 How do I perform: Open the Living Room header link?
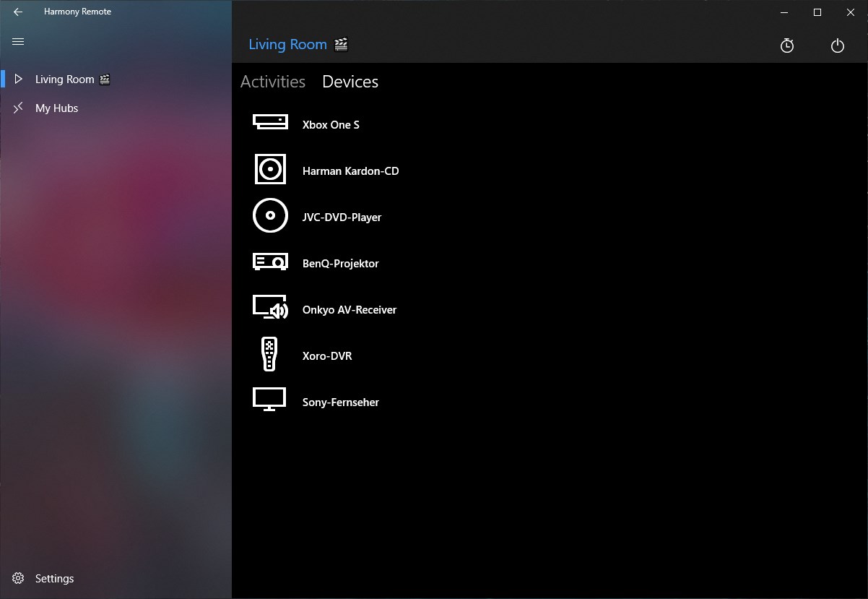(288, 44)
